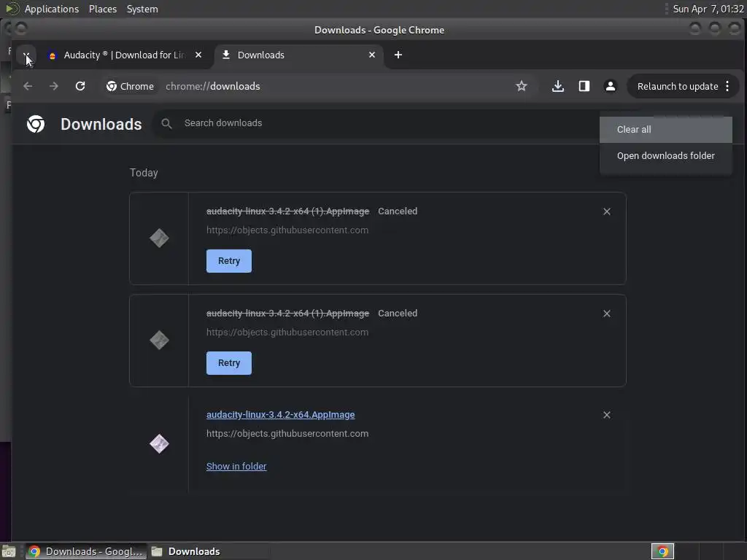
Task: Go forward using the forward arrow
Action: pos(54,86)
